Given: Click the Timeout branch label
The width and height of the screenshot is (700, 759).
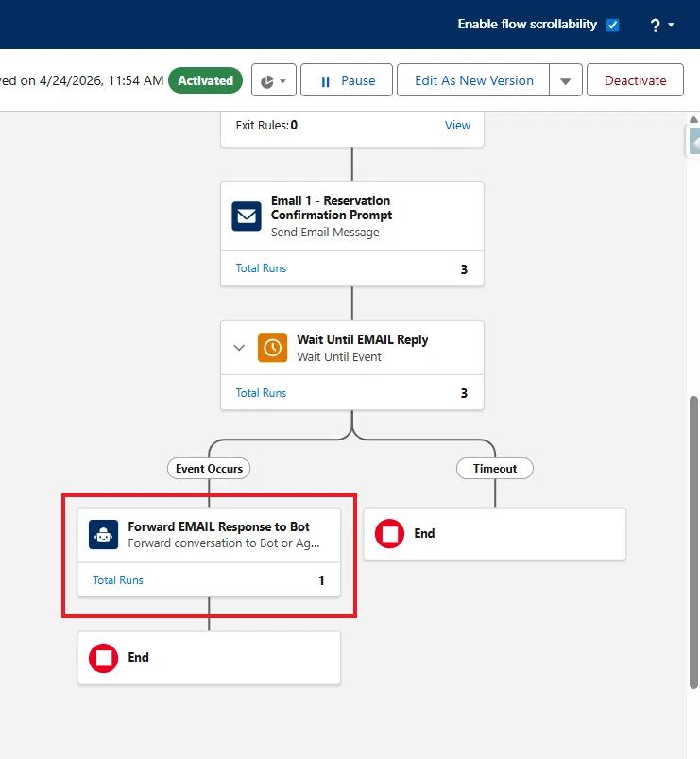Looking at the screenshot, I should [x=495, y=469].
